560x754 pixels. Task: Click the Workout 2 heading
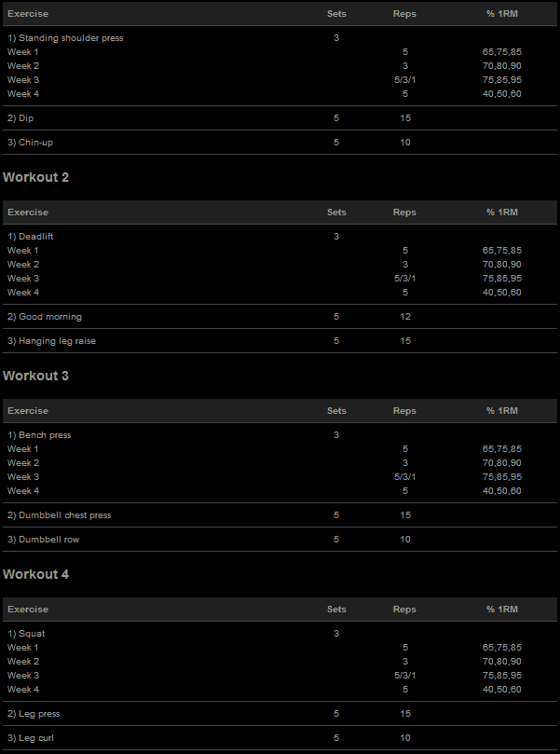point(36,177)
